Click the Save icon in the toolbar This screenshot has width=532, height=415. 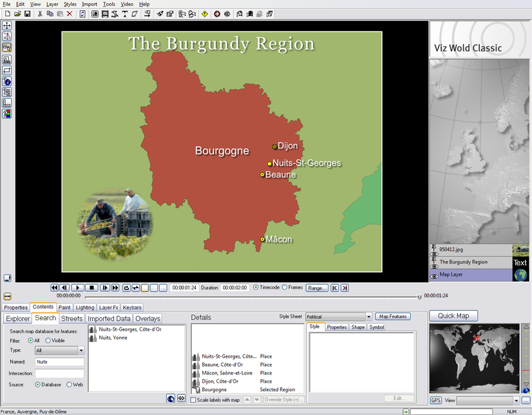tap(28, 14)
